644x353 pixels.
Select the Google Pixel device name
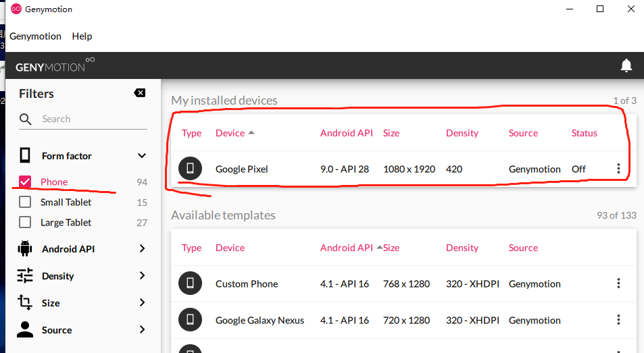[x=241, y=169]
